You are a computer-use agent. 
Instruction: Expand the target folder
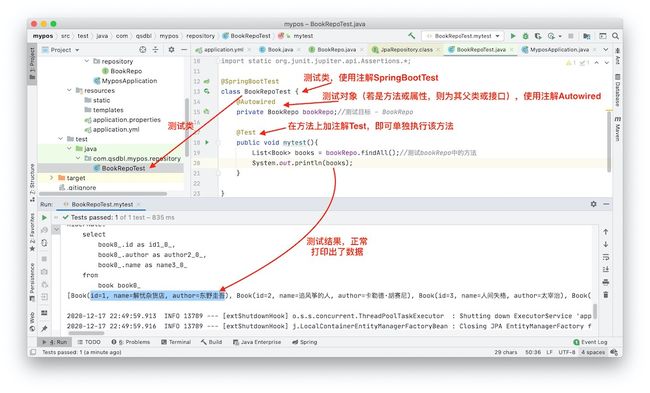pyautogui.click(x=52, y=177)
